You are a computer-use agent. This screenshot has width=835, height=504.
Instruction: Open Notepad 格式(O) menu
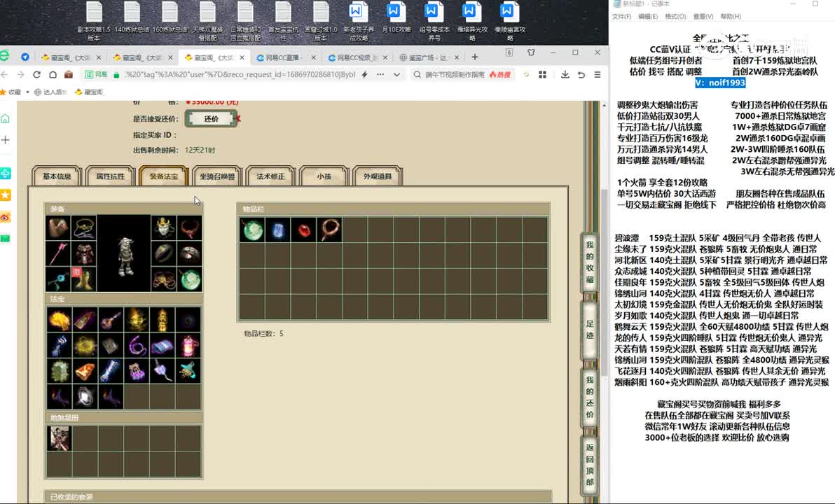coord(675,17)
